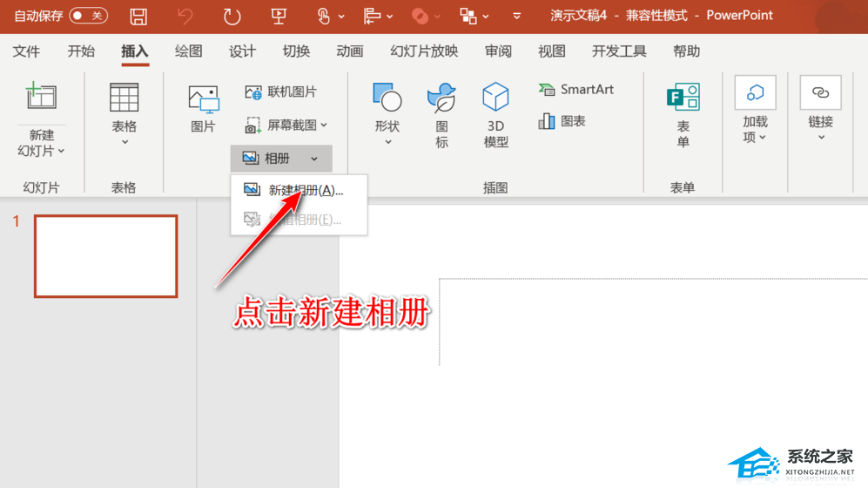Expand the Photo Album (相册) dropdown arrow
The image size is (868, 488).
314,159
